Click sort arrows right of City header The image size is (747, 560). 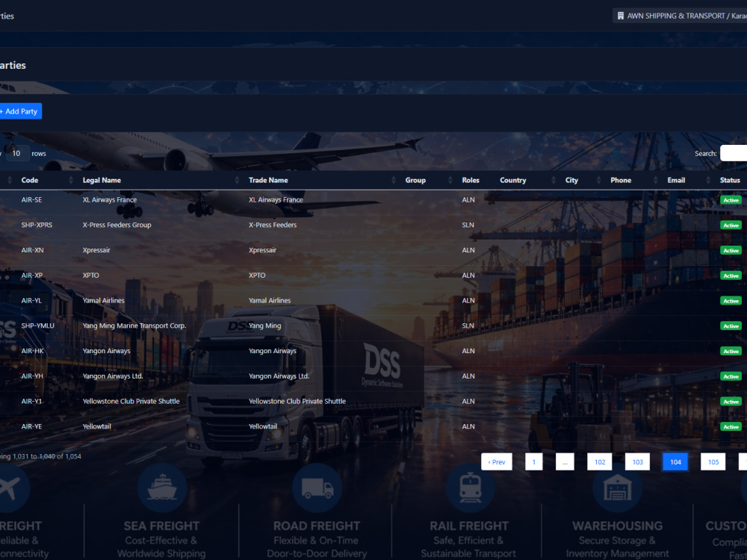pos(599,180)
